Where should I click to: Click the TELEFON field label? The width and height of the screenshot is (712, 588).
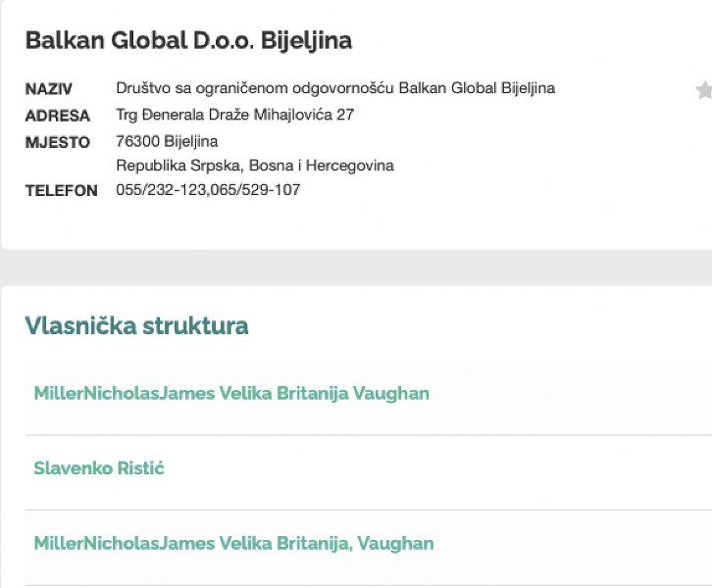[62, 190]
